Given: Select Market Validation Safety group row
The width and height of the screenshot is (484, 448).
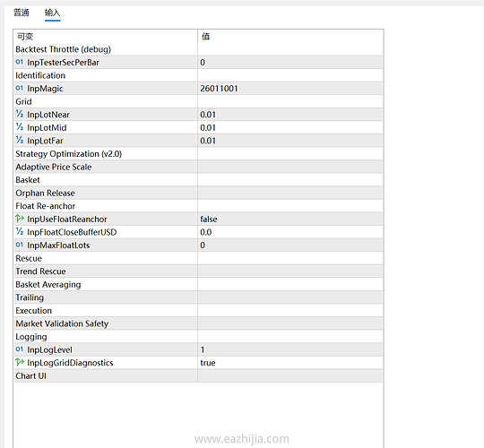Looking at the screenshot, I should click(198, 323).
